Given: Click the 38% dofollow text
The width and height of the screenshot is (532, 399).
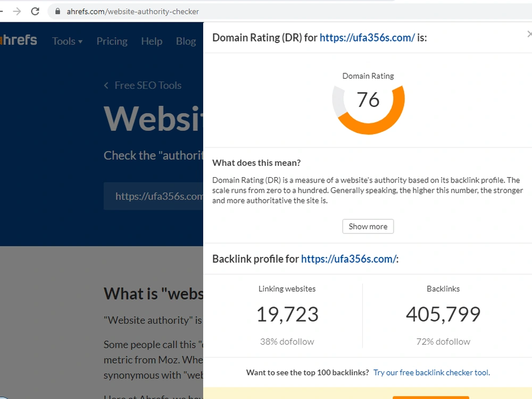Looking at the screenshot, I should (x=287, y=342).
